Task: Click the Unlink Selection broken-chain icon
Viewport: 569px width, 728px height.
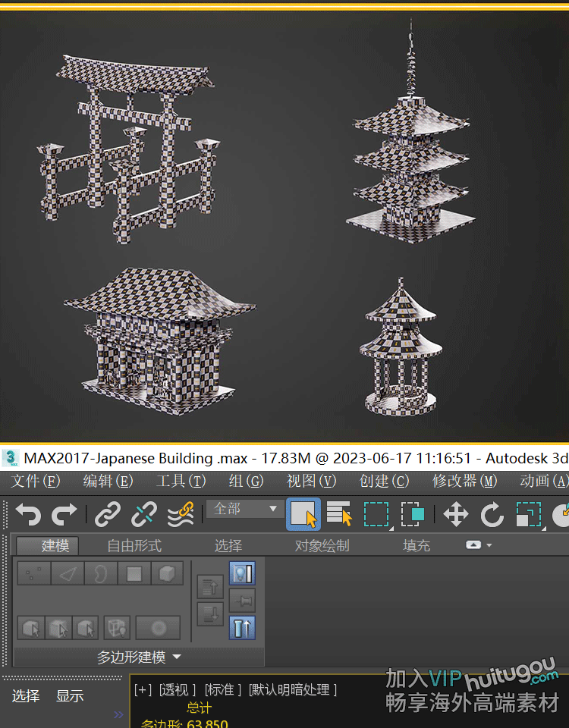Action: 144,514
